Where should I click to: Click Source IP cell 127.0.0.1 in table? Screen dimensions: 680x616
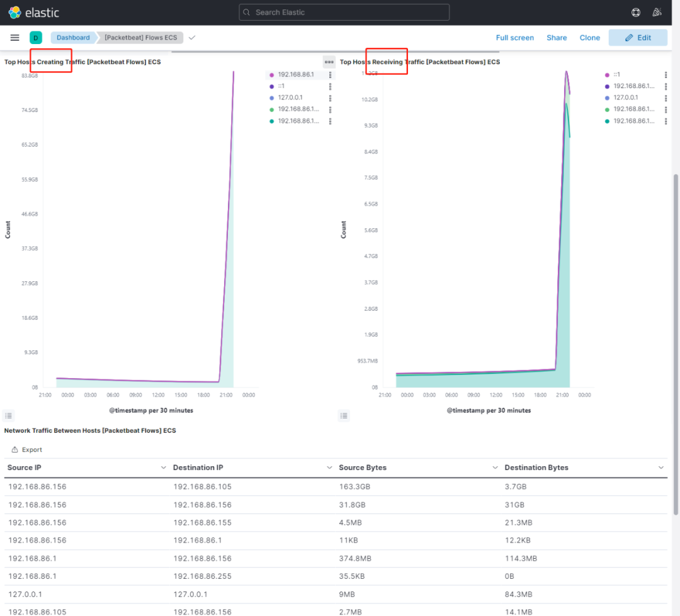[25, 595]
